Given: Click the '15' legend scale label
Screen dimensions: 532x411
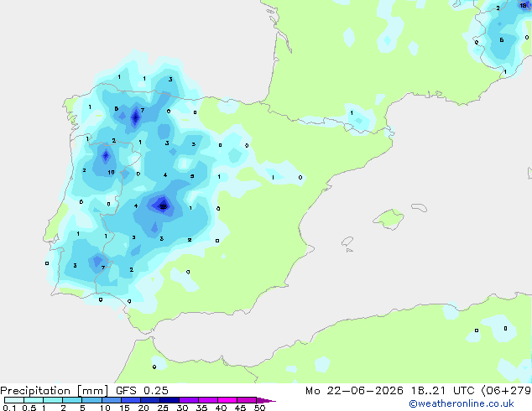Looking at the screenshot, I should pos(124,408).
